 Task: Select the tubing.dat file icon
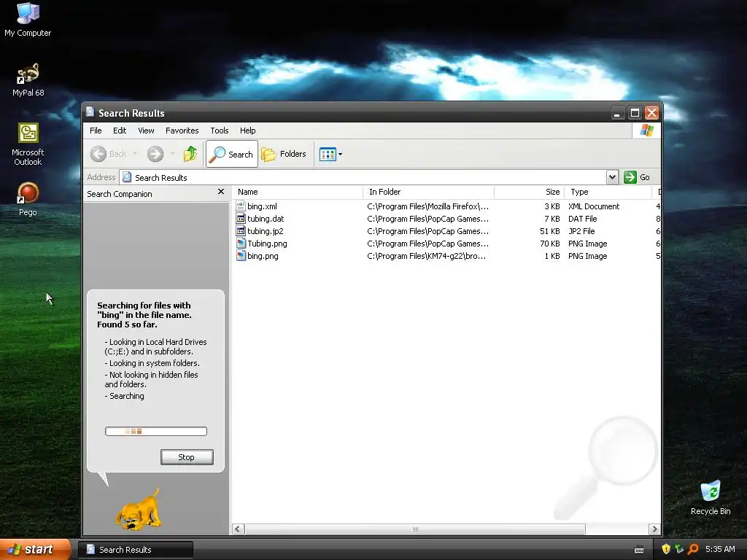(x=241, y=219)
